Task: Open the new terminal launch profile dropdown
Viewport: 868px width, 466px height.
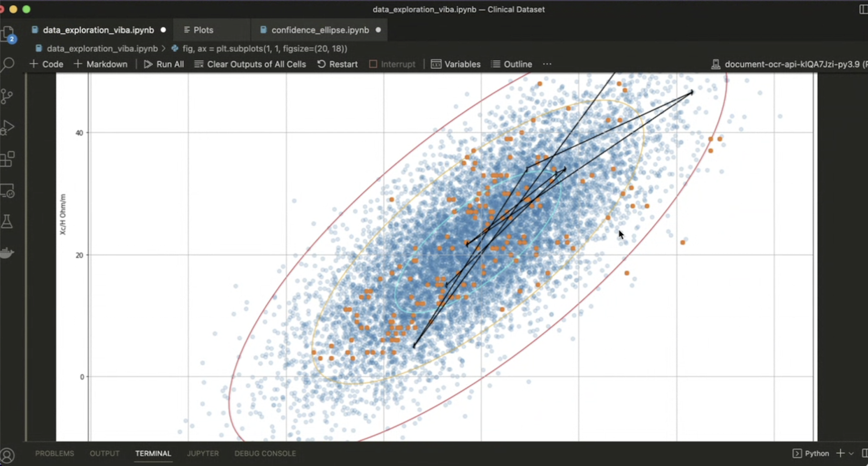Action: 851,453
